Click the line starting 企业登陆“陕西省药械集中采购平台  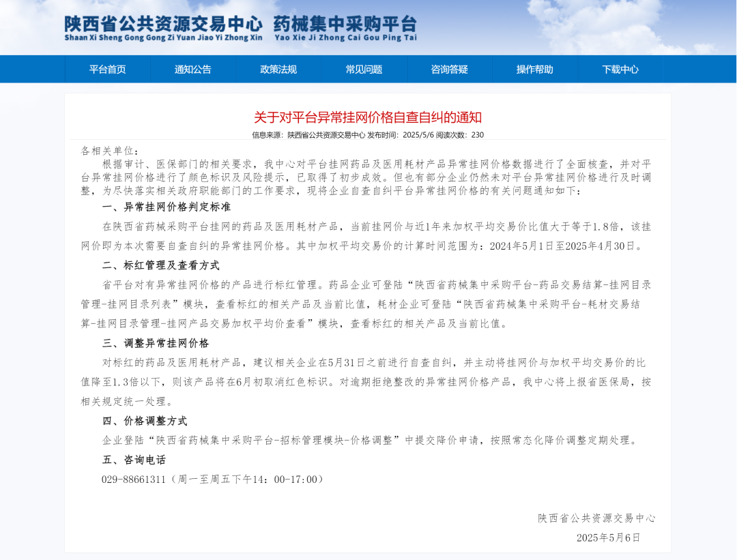click(371, 440)
